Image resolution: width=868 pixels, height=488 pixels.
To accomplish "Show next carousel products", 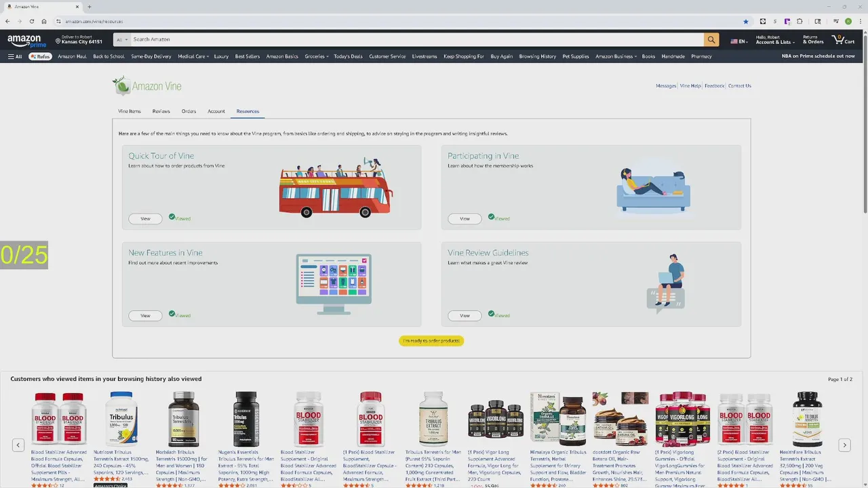I will [x=844, y=445].
